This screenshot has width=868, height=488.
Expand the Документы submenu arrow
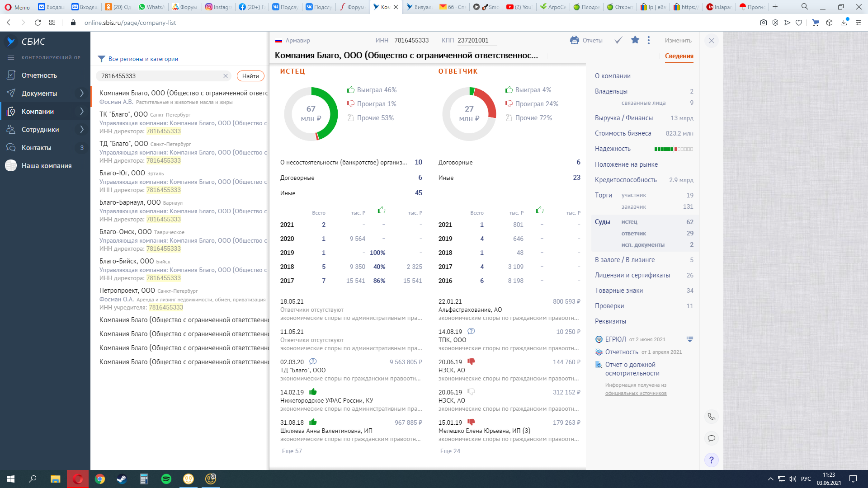[82, 93]
